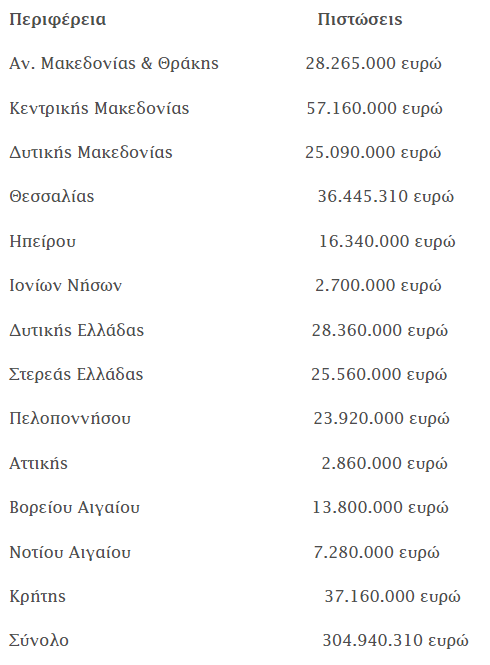Click the Κρήτης amount 37.160.000 ευρώ
490x665 pixels.
click(392, 597)
